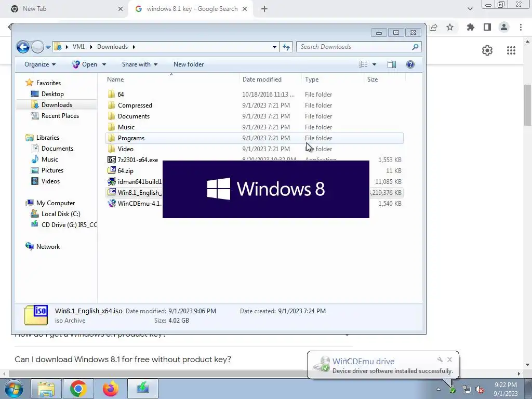This screenshot has width=532, height=399.
Task: Open Google apps grid
Action: [511, 50]
